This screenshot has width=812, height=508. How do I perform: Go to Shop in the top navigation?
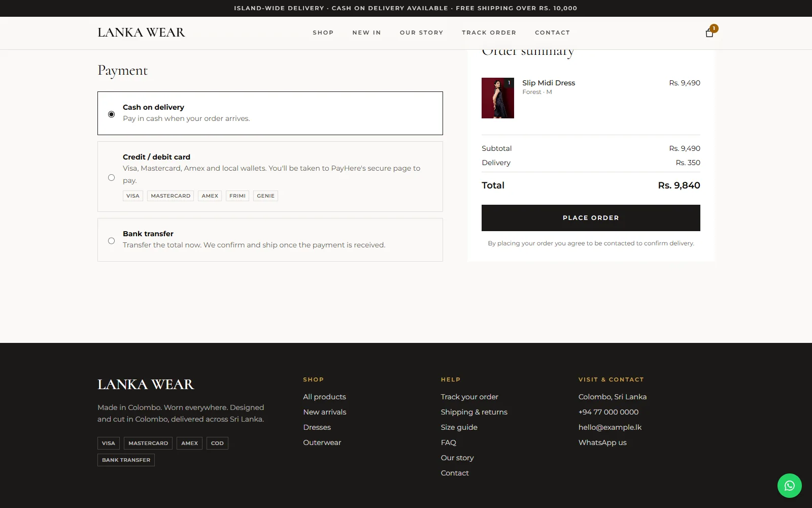click(x=323, y=33)
